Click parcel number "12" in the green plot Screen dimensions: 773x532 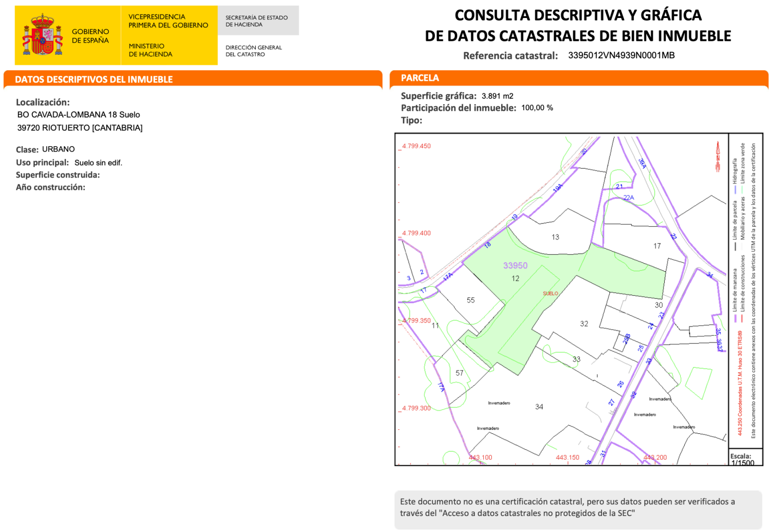[x=515, y=279]
